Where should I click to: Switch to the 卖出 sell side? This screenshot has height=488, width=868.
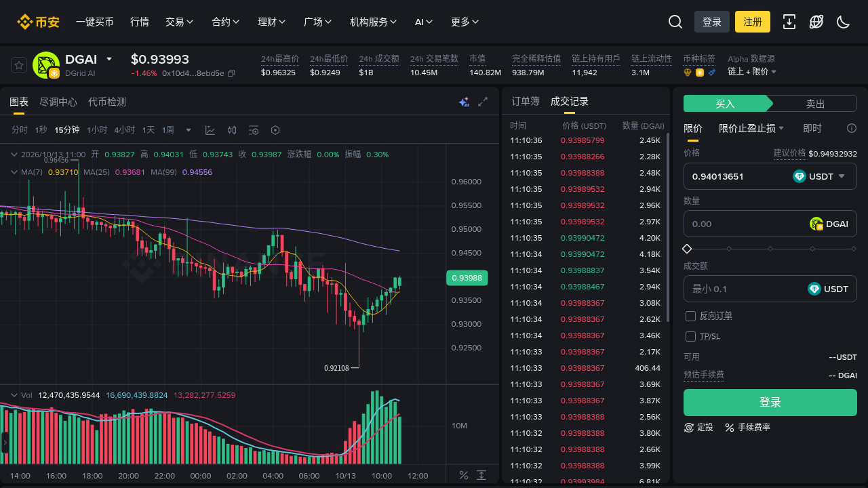point(815,104)
